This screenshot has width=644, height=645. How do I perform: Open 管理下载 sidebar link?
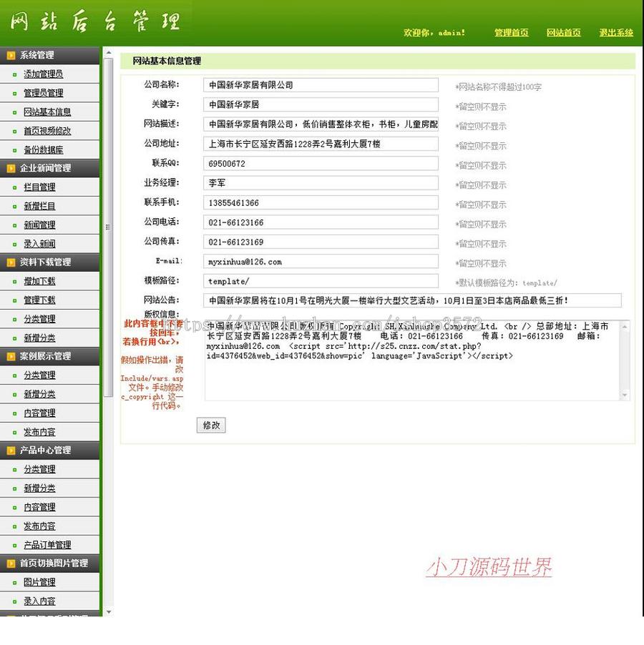[39, 300]
